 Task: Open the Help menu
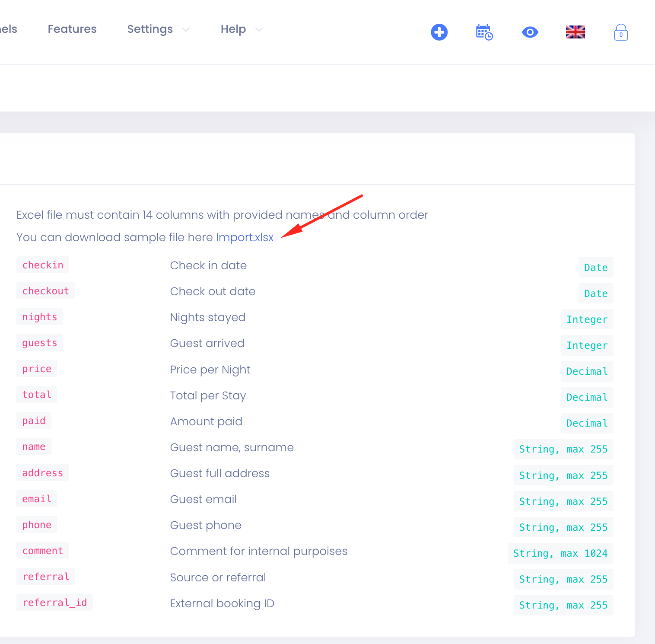click(233, 29)
